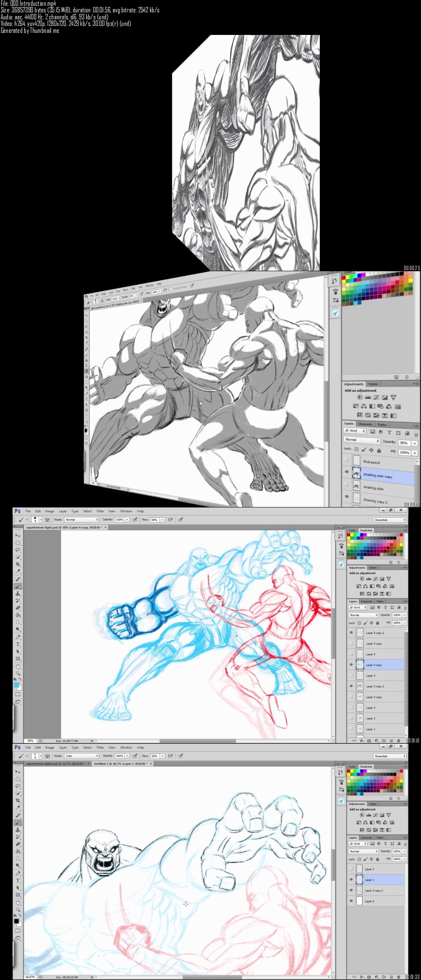421x980 pixels.
Task: Click the 66.67% zoom field in the status bar
Action: tap(30, 977)
